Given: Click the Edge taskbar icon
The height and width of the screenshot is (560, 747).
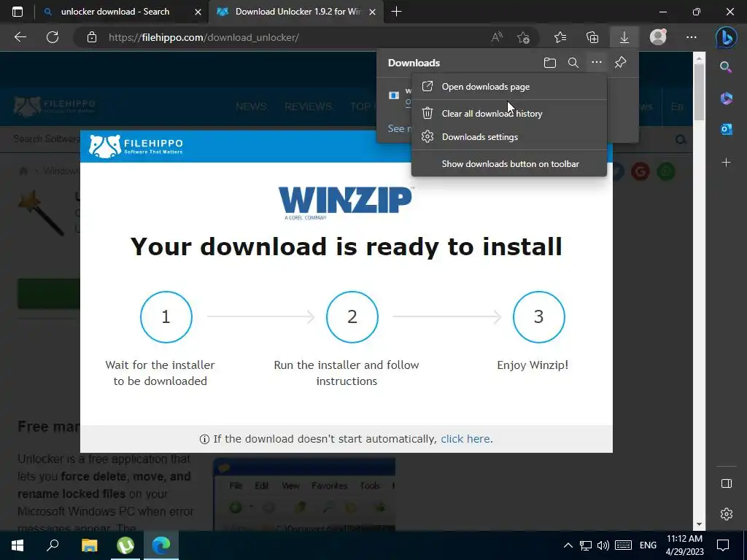Looking at the screenshot, I should 161,545.
